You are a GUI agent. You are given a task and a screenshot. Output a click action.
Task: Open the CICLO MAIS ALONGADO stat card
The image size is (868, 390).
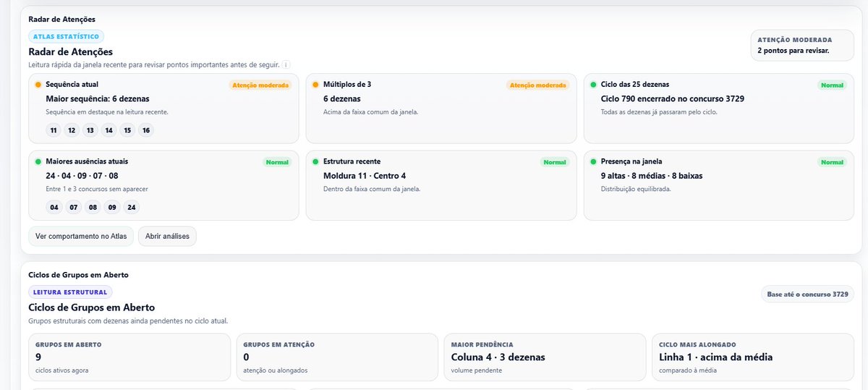[x=753, y=357]
